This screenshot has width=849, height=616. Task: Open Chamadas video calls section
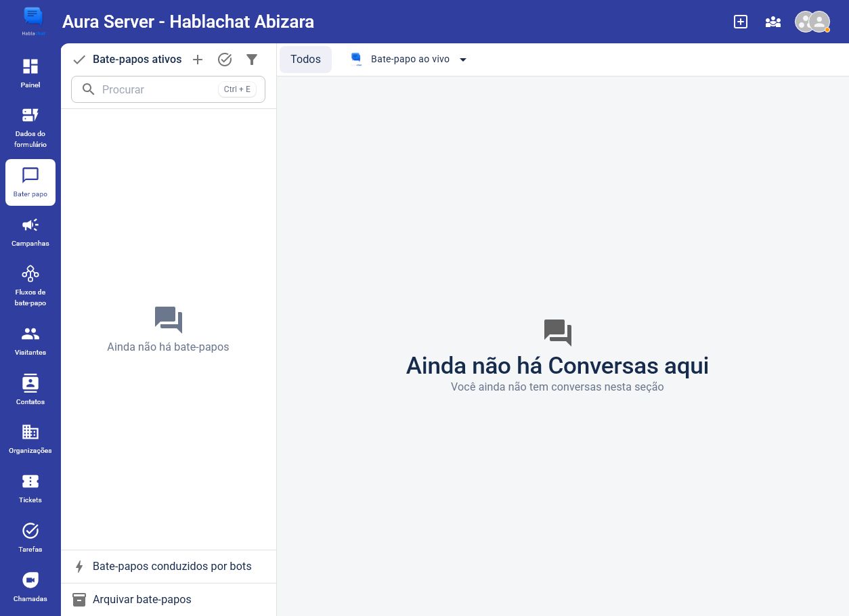point(30,588)
